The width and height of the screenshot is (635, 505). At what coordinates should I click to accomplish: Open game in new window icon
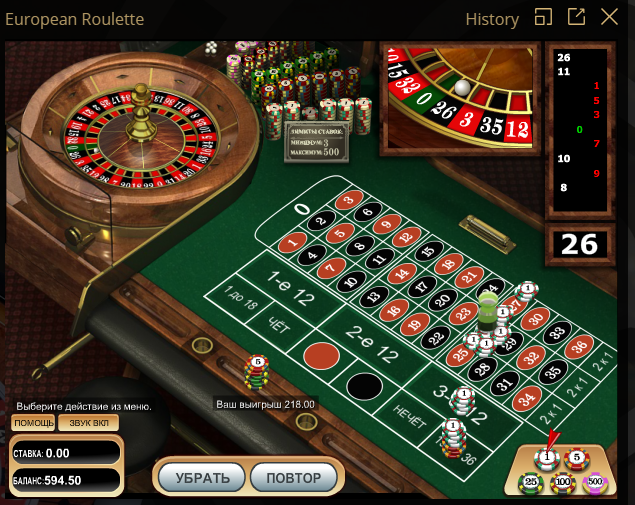[x=576, y=17]
